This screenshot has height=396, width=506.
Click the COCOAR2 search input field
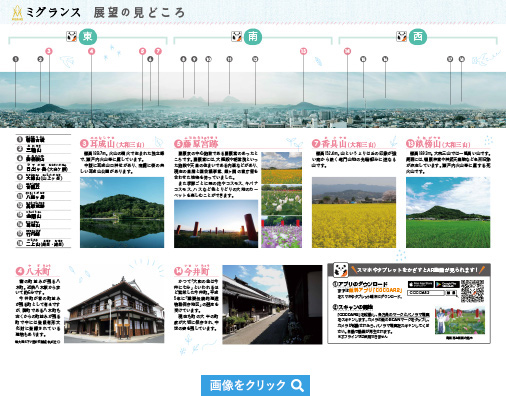click(426, 293)
